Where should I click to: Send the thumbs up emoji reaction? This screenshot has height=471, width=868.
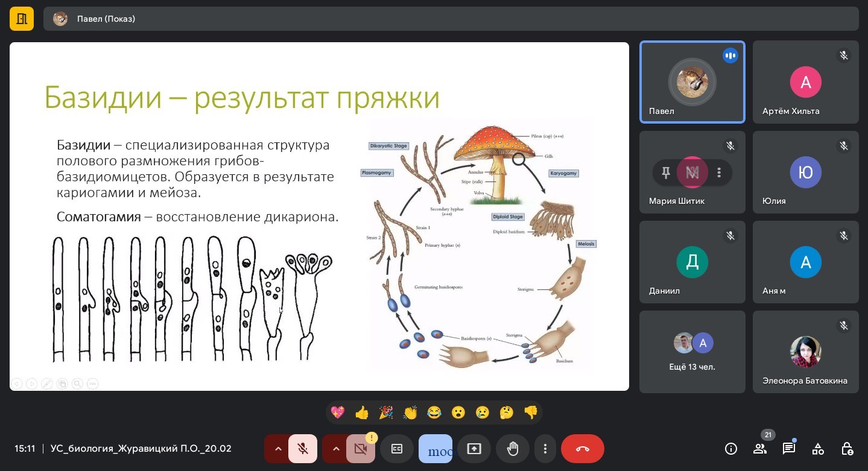click(x=362, y=413)
